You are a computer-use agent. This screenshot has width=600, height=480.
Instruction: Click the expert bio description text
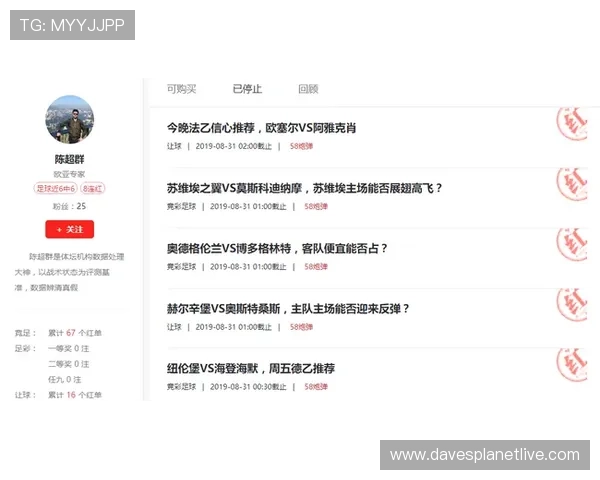tap(69, 272)
